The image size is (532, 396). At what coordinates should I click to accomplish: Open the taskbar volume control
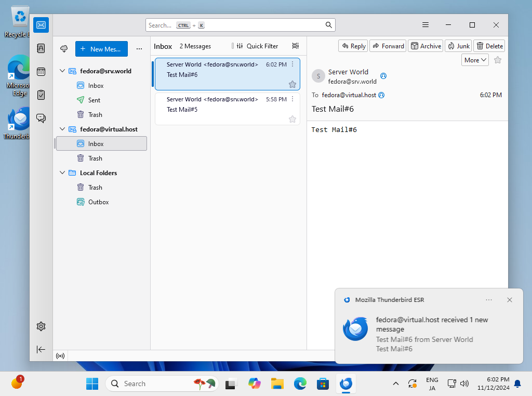464,384
